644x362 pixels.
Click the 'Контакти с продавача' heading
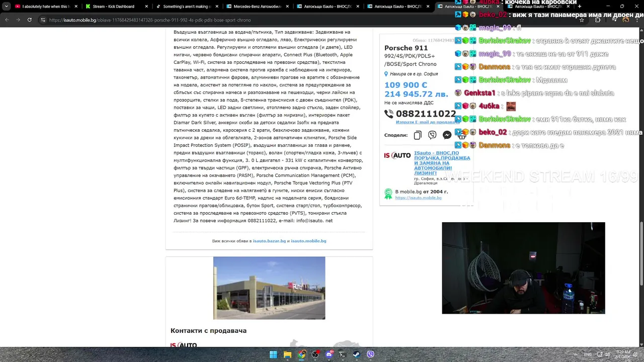[208, 331]
